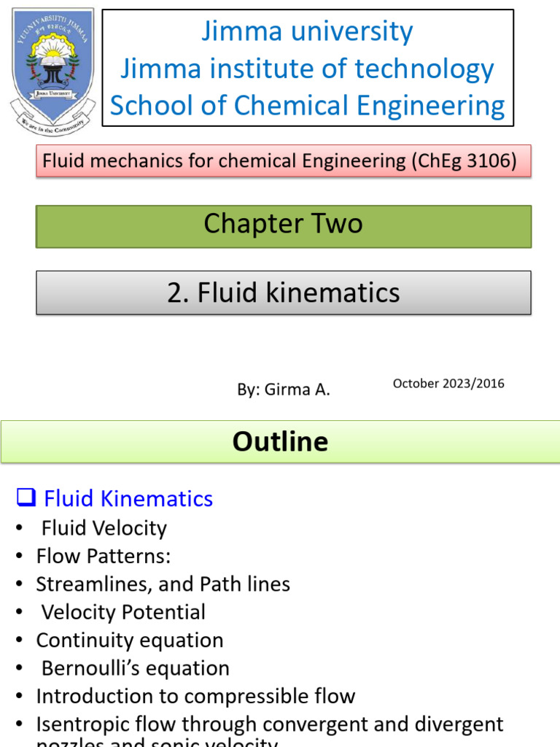Select the 'Outline' header bar
The height and width of the screenshot is (747, 560).
coord(280,441)
